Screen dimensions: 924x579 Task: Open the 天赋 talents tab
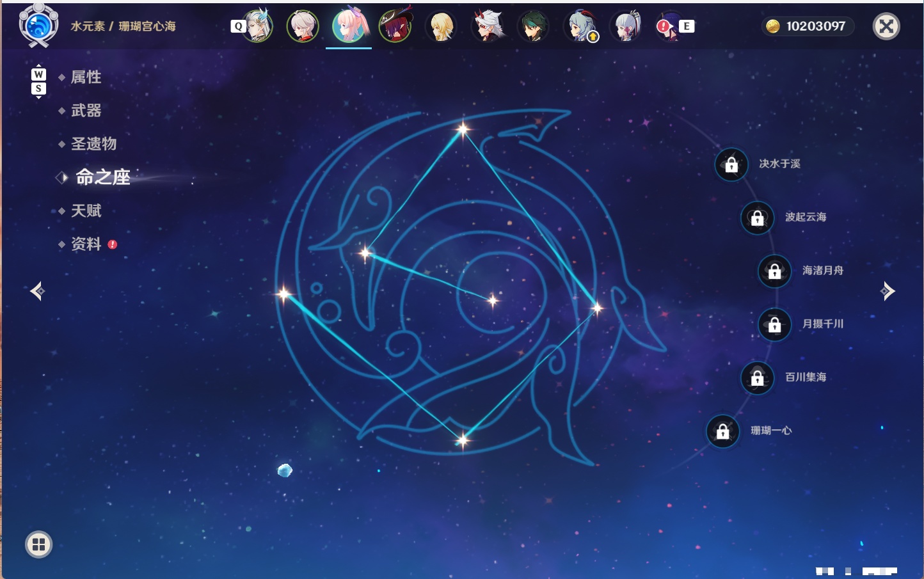coord(86,210)
